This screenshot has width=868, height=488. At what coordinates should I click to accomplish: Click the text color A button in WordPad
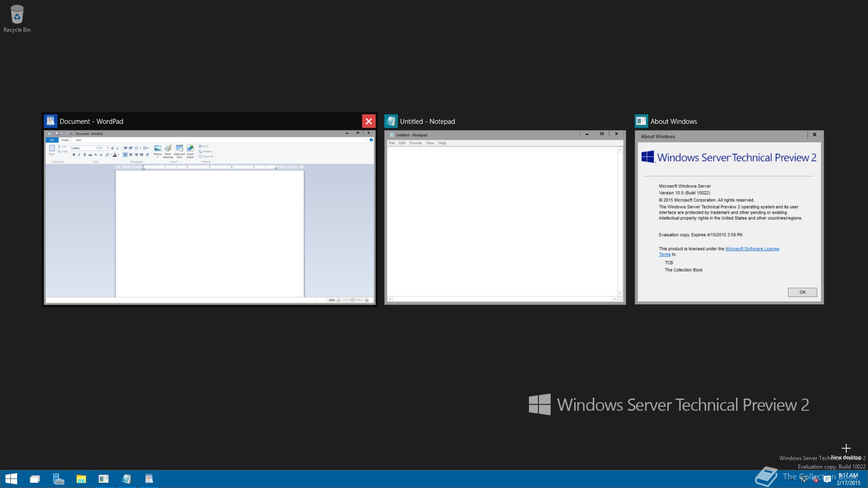pyautogui.click(x=115, y=155)
